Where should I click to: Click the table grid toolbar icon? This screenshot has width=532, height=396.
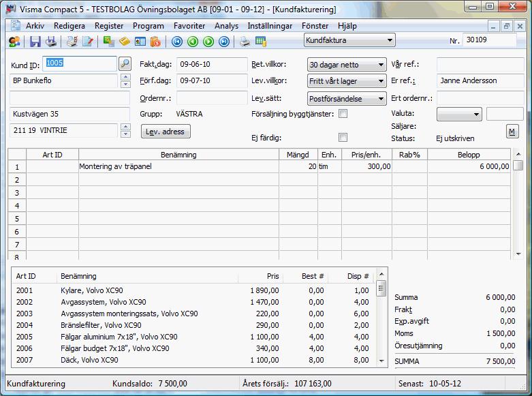pos(261,42)
